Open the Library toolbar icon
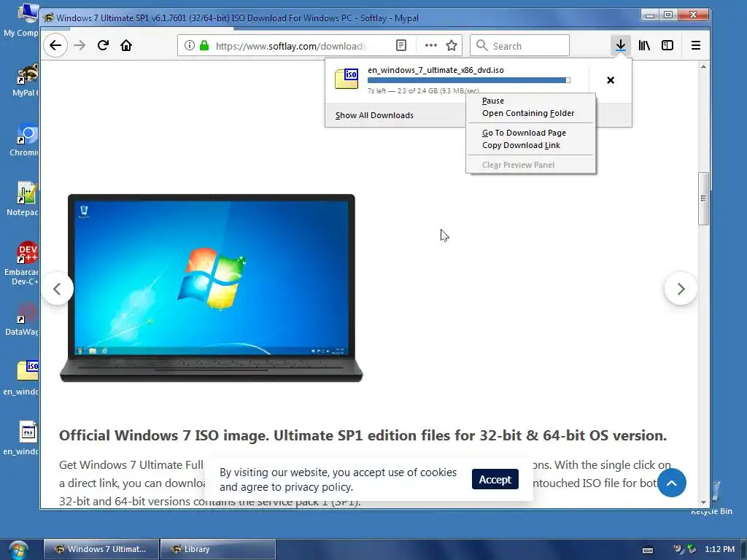747x560 pixels. point(644,46)
